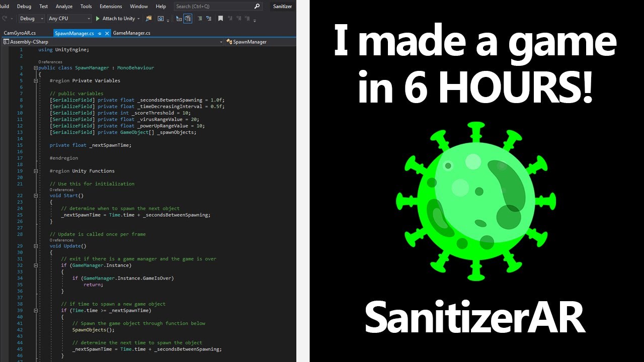Open the Assembly-CSharp project dropdown
This screenshot has width=644, height=362.
point(113,42)
